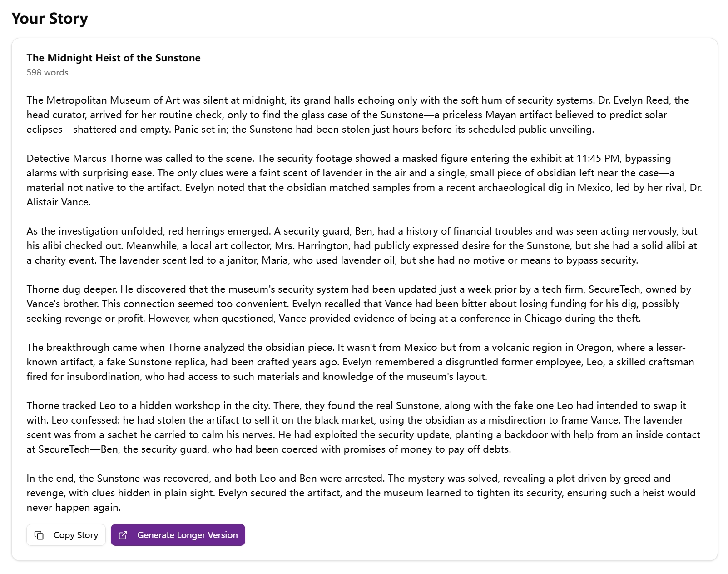Click the word "Chicago" in the story
Screen dimensions: 728x574
(x=543, y=318)
